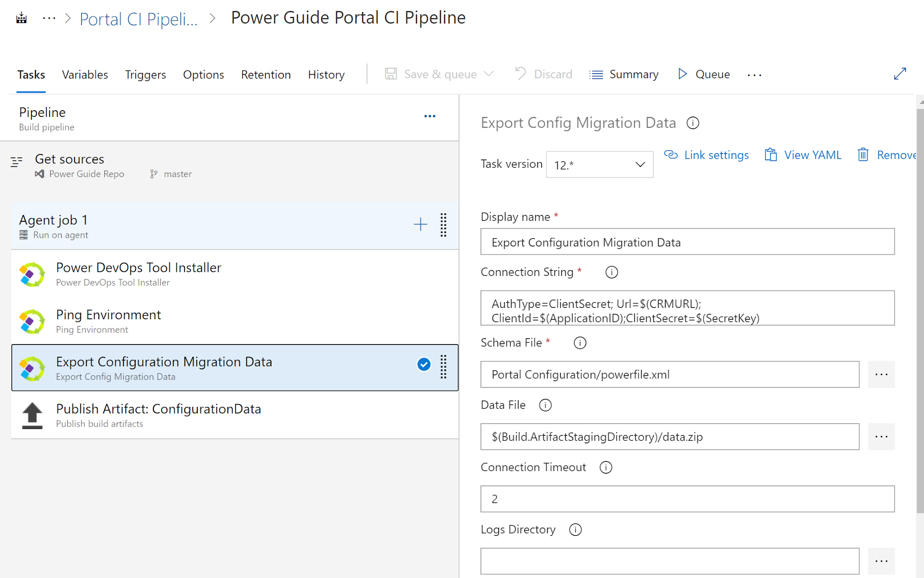
Task: Click the Logs Directory info icon
Action: pos(575,530)
